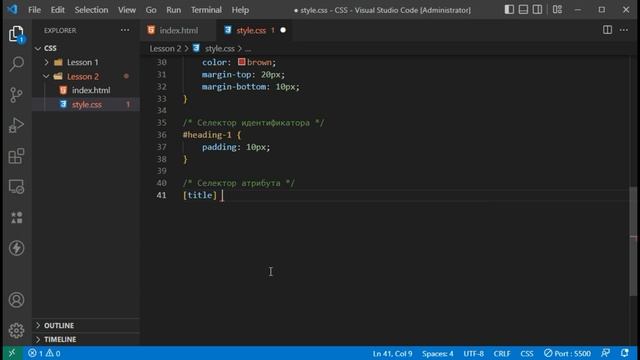
Task: Open editor More Actions ellipsis
Action: pyautogui.click(x=624, y=30)
